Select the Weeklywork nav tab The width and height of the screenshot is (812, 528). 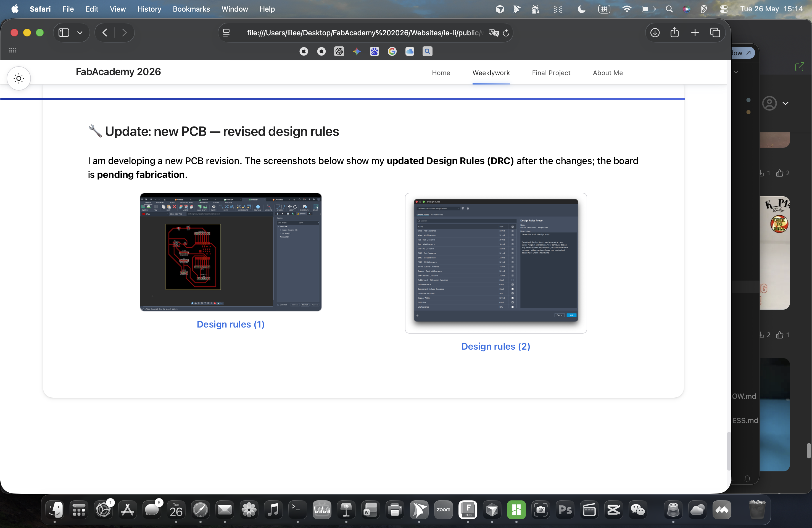click(x=491, y=73)
